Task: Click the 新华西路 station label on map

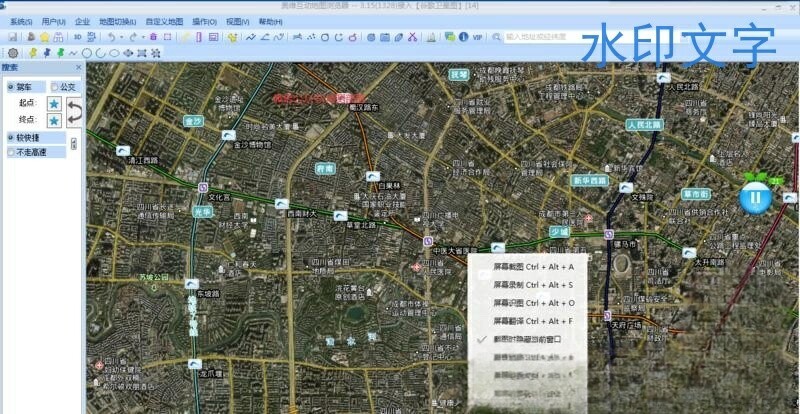Action: (x=589, y=180)
